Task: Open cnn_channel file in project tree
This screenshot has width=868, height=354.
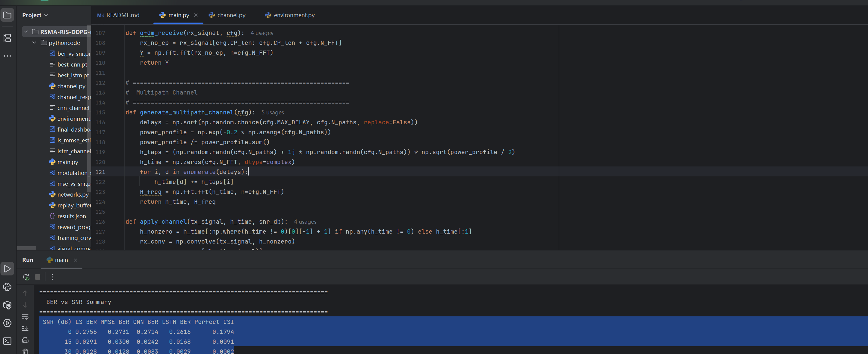Action: coord(70,107)
